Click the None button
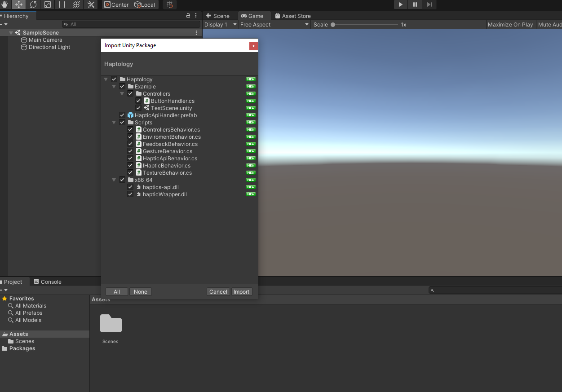 coord(141,292)
